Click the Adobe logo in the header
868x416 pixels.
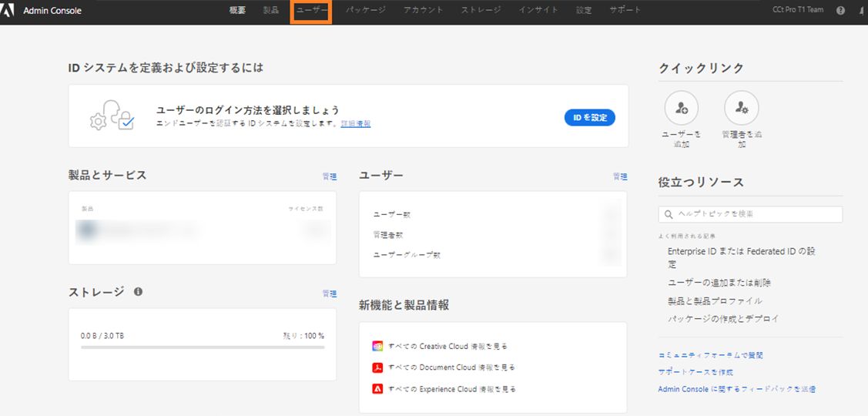coord(7,10)
